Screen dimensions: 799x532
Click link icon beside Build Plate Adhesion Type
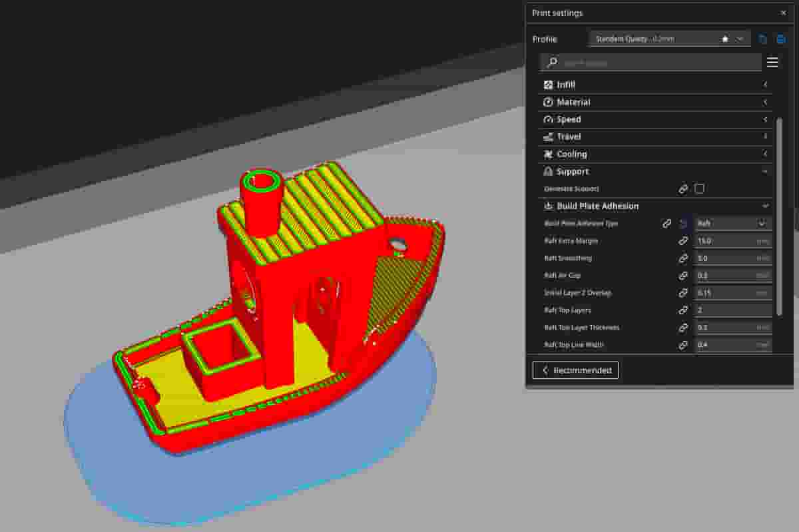coord(667,224)
